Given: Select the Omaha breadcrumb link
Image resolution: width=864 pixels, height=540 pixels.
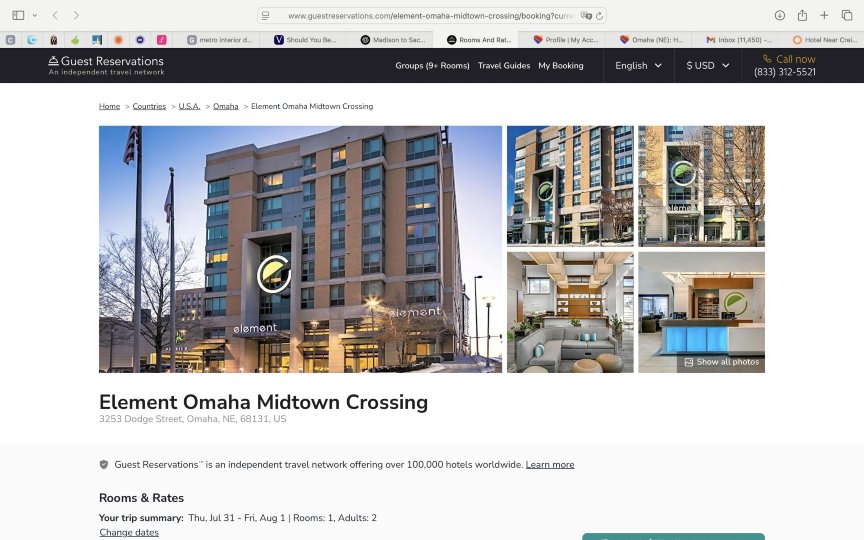Looking at the screenshot, I should [x=225, y=106].
